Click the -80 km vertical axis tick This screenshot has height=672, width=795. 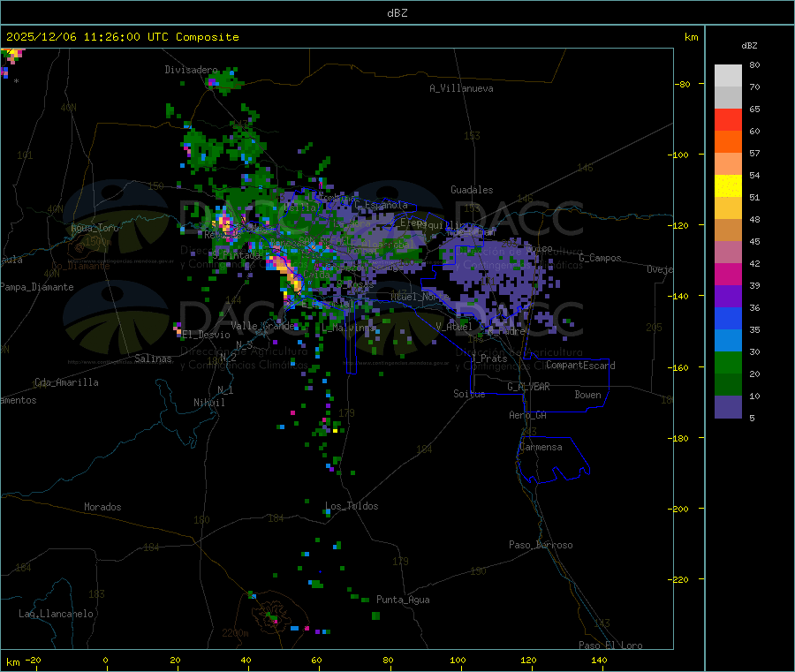[x=683, y=84]
